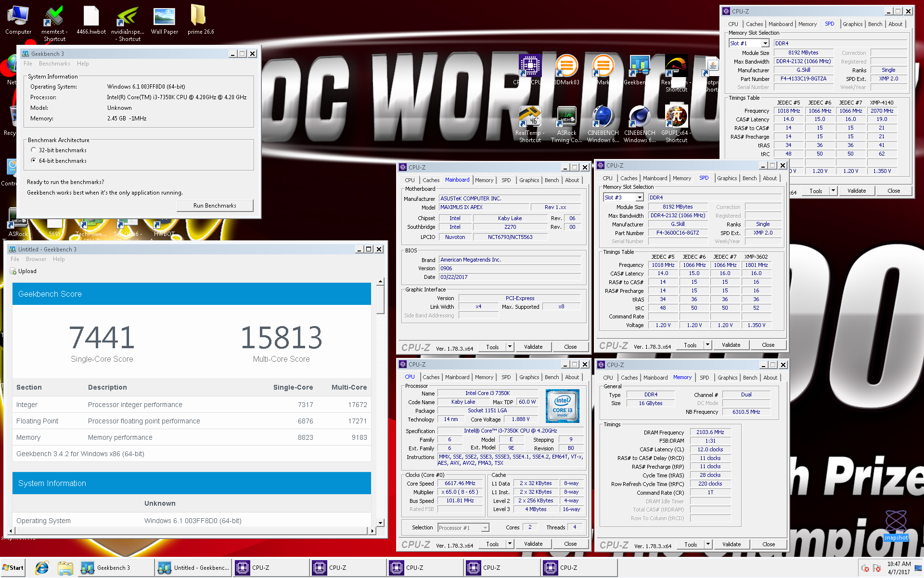
Task: Switch to Geekbench 3 taskbar window
Action: 115,568
